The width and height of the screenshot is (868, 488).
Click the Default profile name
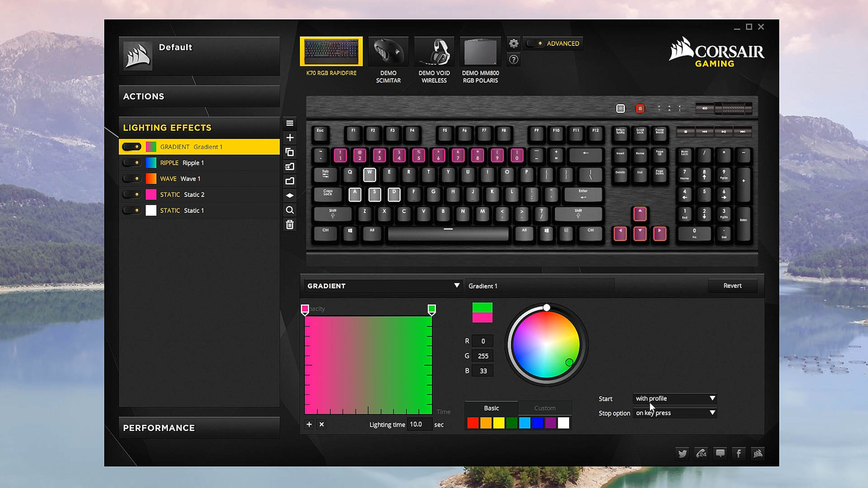click(x=175, y=47)
